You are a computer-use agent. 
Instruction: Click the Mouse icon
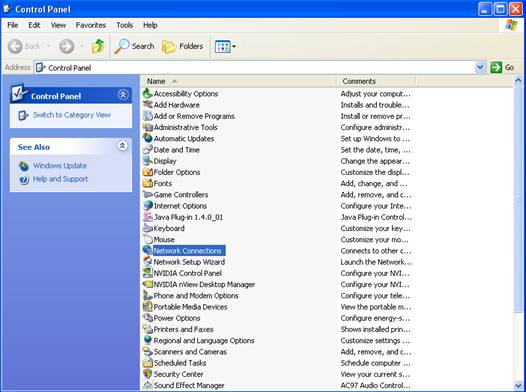tap(148, 239)
